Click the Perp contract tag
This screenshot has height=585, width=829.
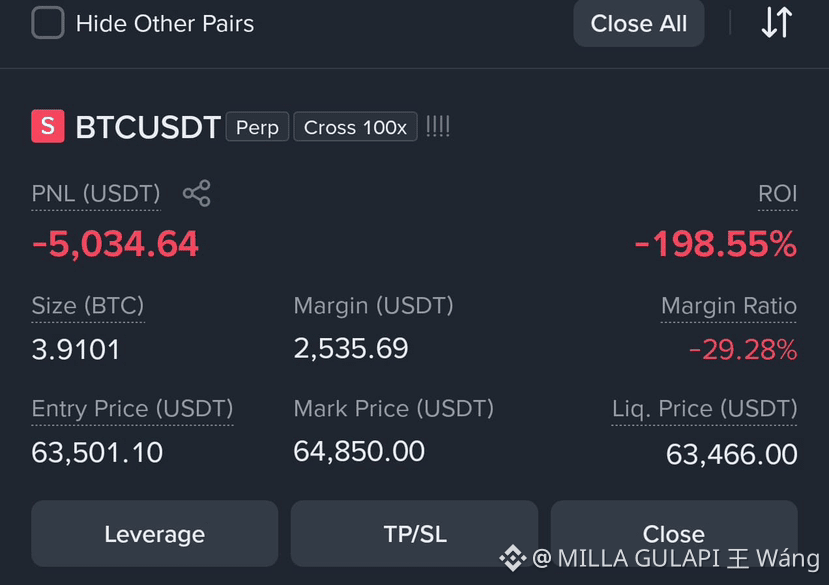[x=257, y=127]
